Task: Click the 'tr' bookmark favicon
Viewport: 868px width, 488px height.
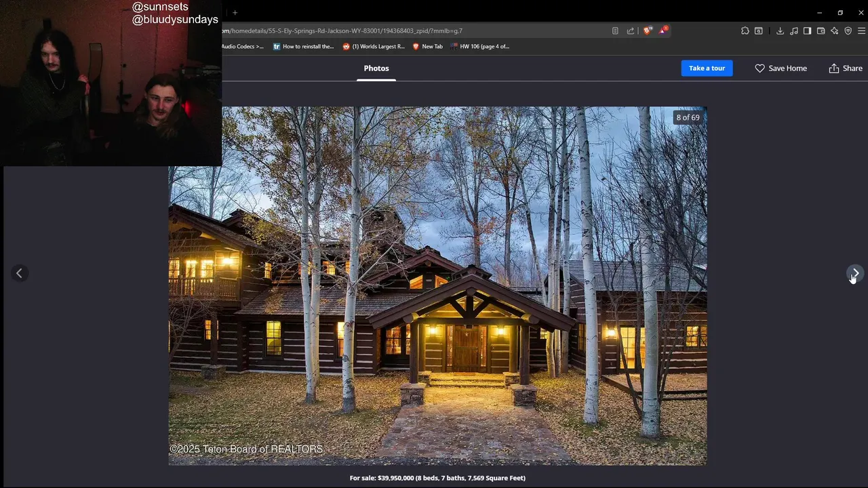Action: (277, 47)
